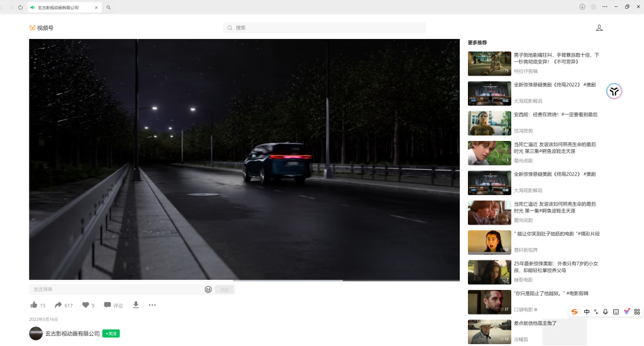Click the video progress bar

tap(244, 280)
